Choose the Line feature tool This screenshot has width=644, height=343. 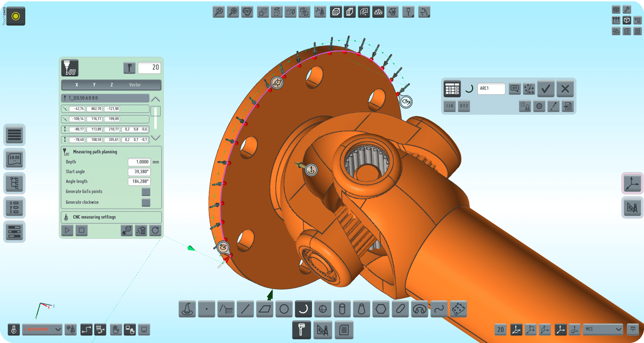(245, 309)
